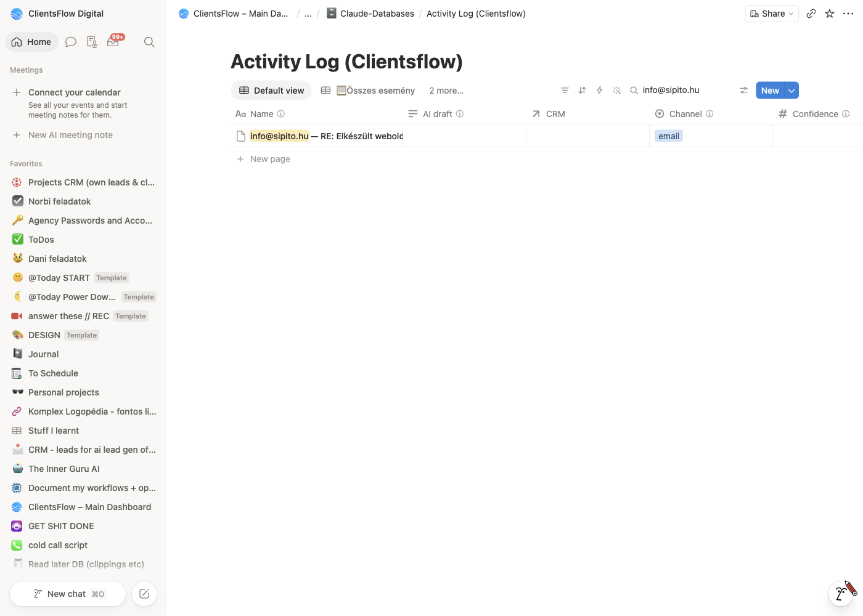
Task: Open Projects CRM favorite page
Action: (83, 182)
